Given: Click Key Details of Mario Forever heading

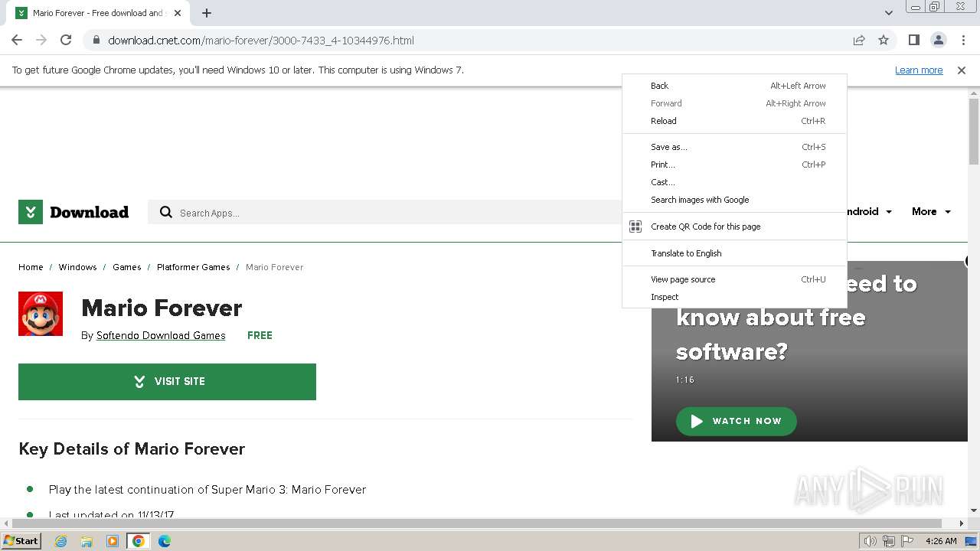Looking at the screenshot, I should click(132, 449).
